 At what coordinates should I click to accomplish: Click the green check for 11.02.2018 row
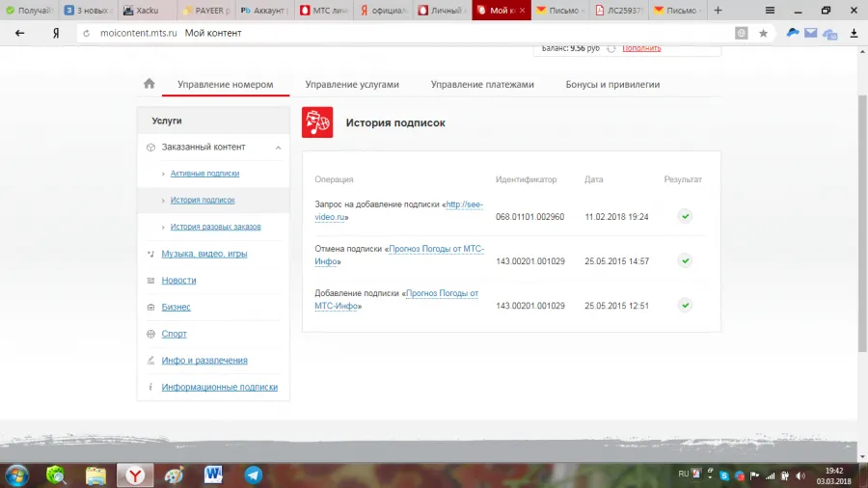pos(686,216)
